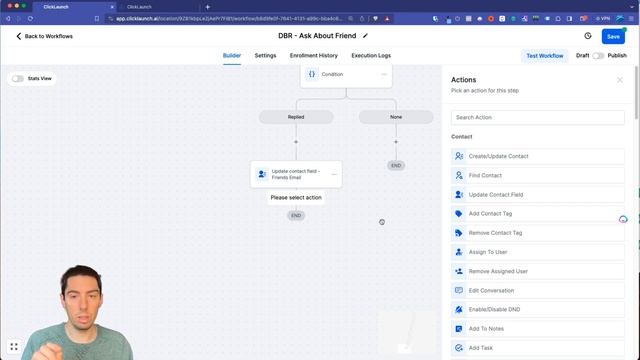Open version history clock icon
The width and height of the screenshot is (640, 360).
588,36
